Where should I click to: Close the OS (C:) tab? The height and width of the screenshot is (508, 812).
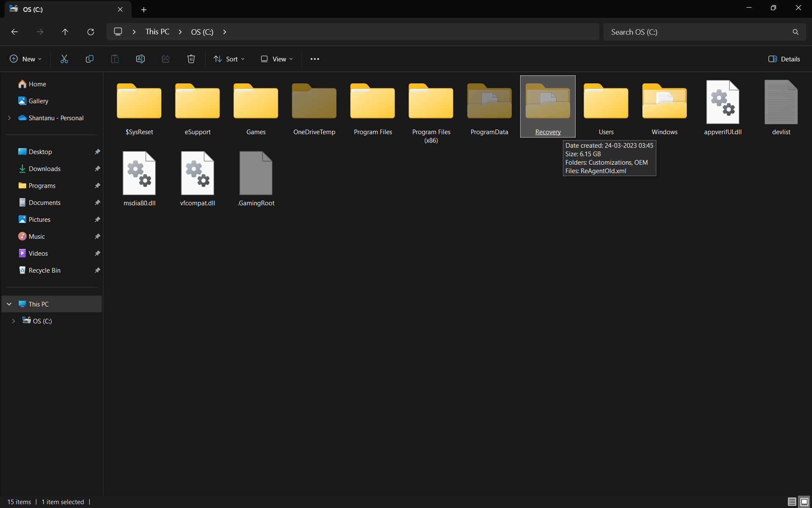point(120,9)
